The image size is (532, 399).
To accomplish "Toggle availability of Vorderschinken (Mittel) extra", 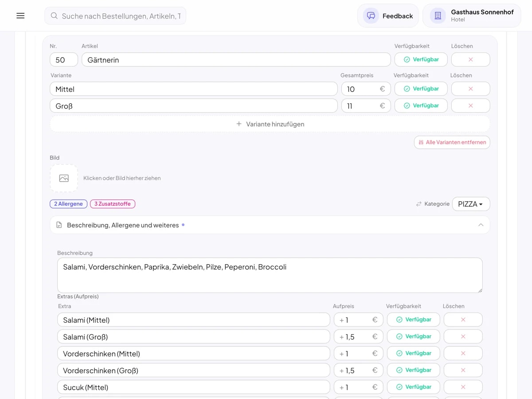I will (x=413, y=353).
